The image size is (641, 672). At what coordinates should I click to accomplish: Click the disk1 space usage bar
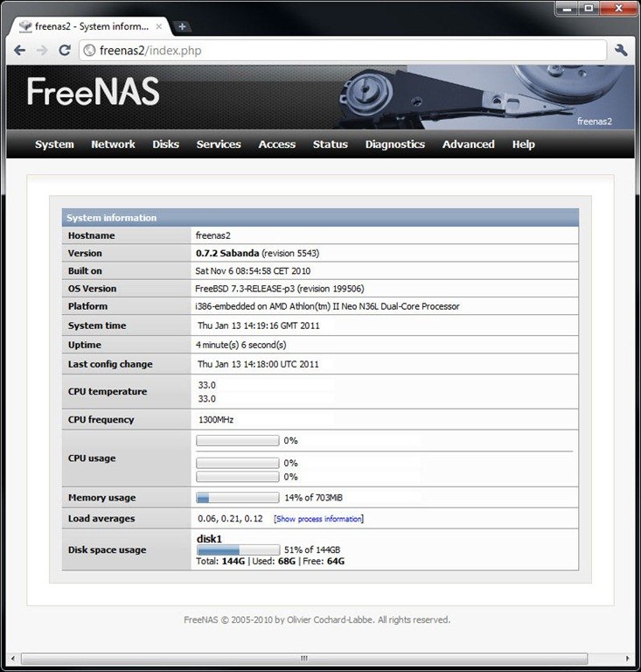tap(238, 550)
